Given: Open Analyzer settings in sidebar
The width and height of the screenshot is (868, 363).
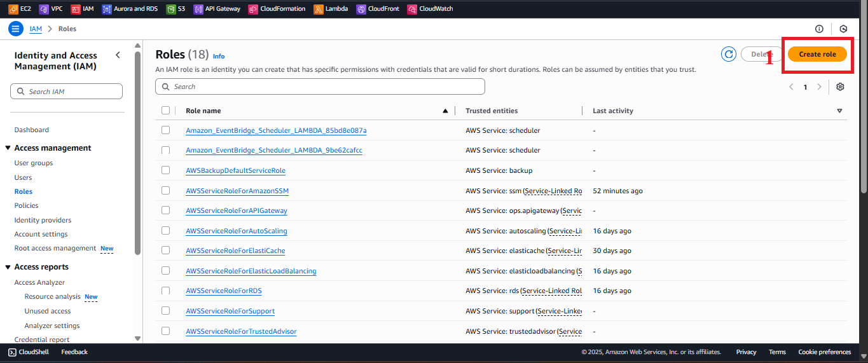Looking at the screenshot, I should (52, 325).
